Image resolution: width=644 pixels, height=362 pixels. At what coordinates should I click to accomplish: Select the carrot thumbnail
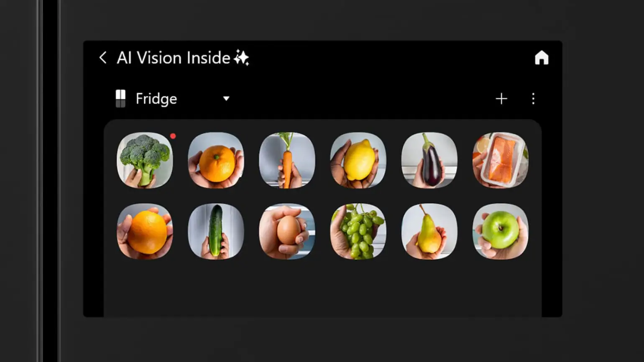(287, 160)
